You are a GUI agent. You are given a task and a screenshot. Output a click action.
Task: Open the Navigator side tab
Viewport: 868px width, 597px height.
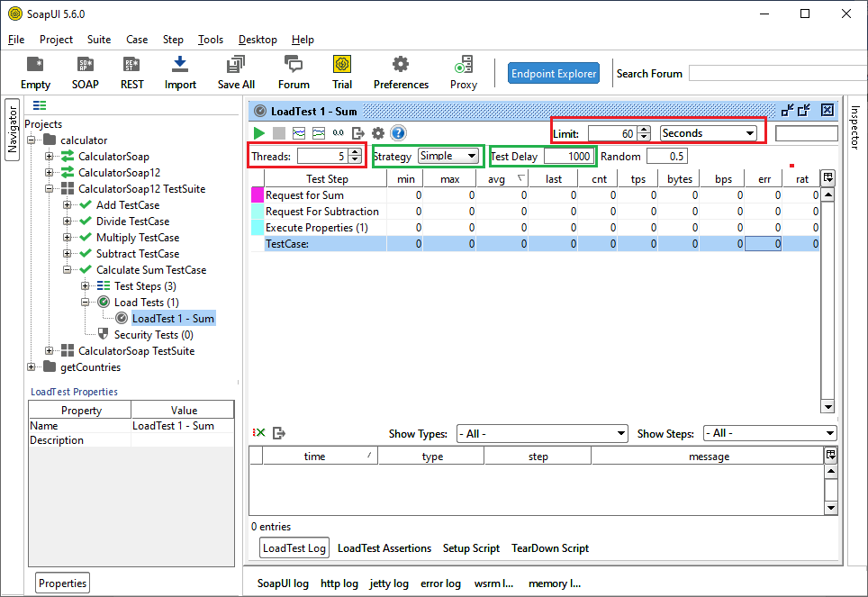pos(13,130)
